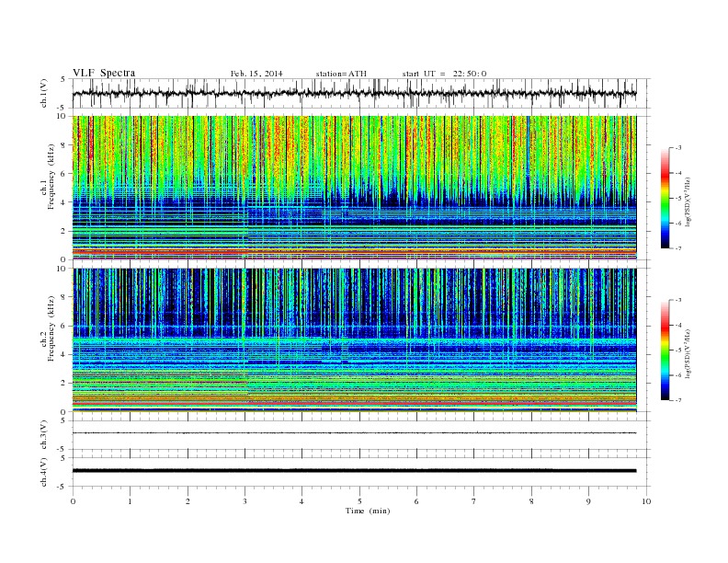Click the "8" kHz tick of ch.1 spectrogram
728x563 pixels.
click(64, 145)
